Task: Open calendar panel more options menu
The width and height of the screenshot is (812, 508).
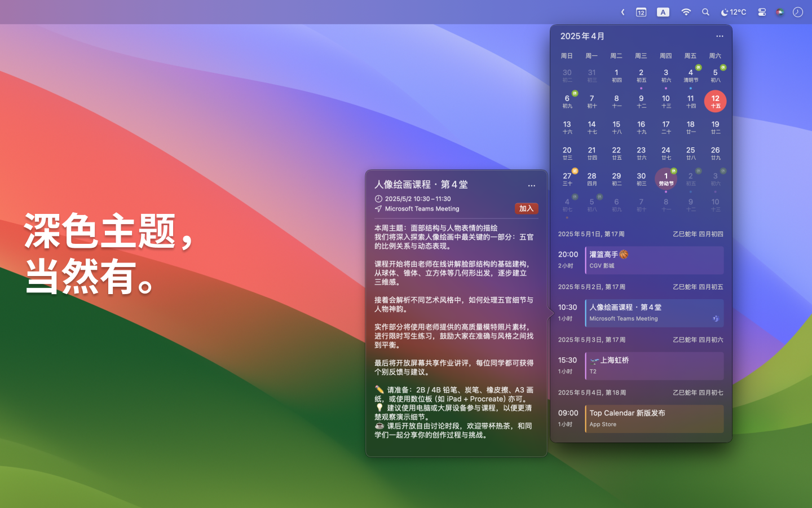Action: tap(720, 36)
